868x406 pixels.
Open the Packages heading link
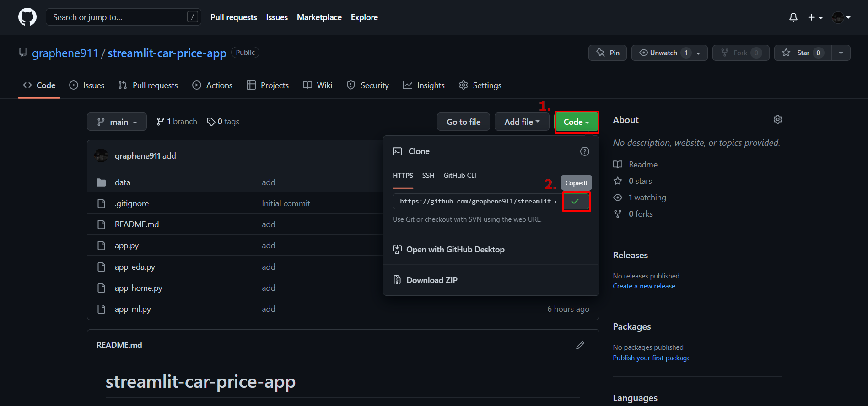click(632, 326)
